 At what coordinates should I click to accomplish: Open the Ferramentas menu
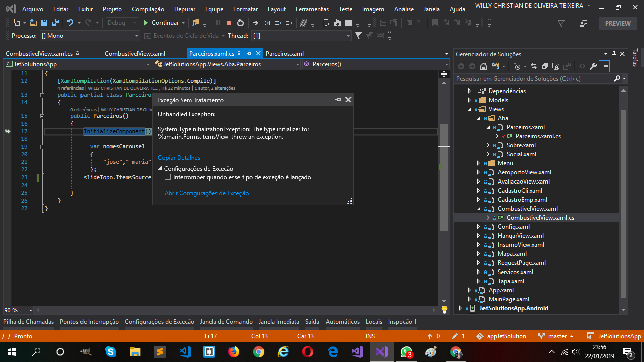[312, 9]
